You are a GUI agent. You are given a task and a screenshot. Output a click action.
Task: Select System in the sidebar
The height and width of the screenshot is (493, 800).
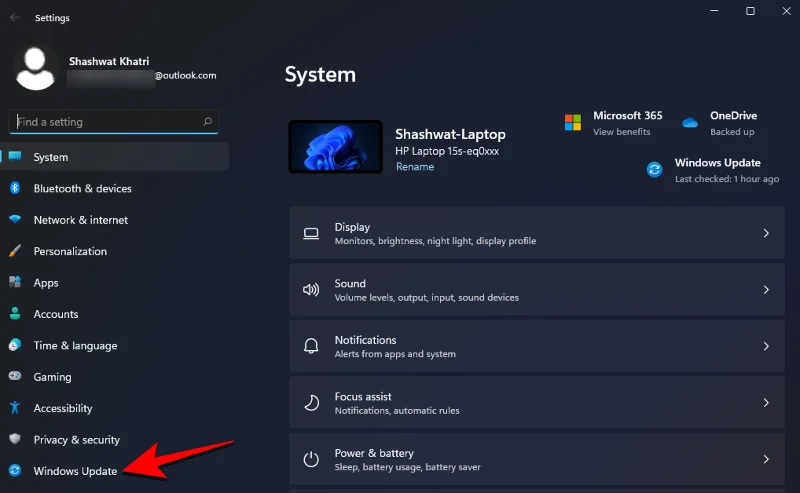[115, 157]
